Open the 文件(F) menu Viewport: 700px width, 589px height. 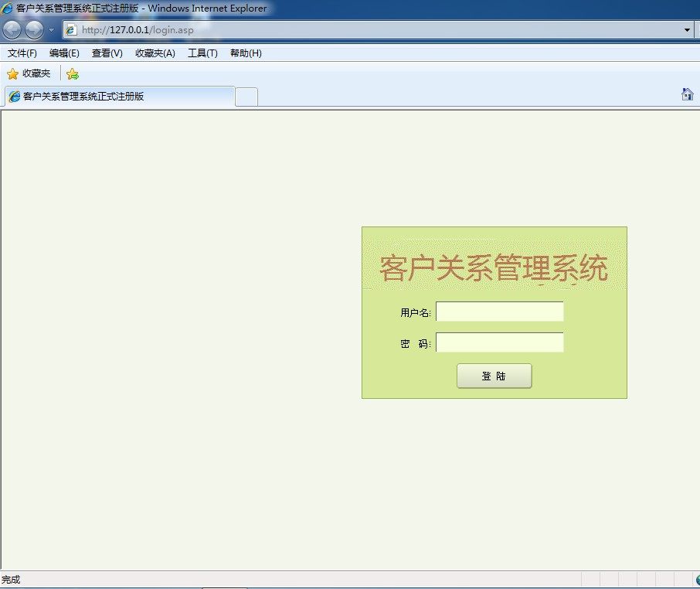(x=21, y=53)
